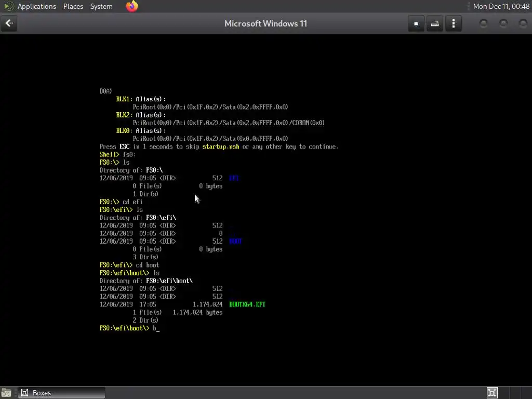The height and width of the screenshot is (399, 532).
Task: Click the workspace switcher icon at bottom right
Action: click(492, 393)
